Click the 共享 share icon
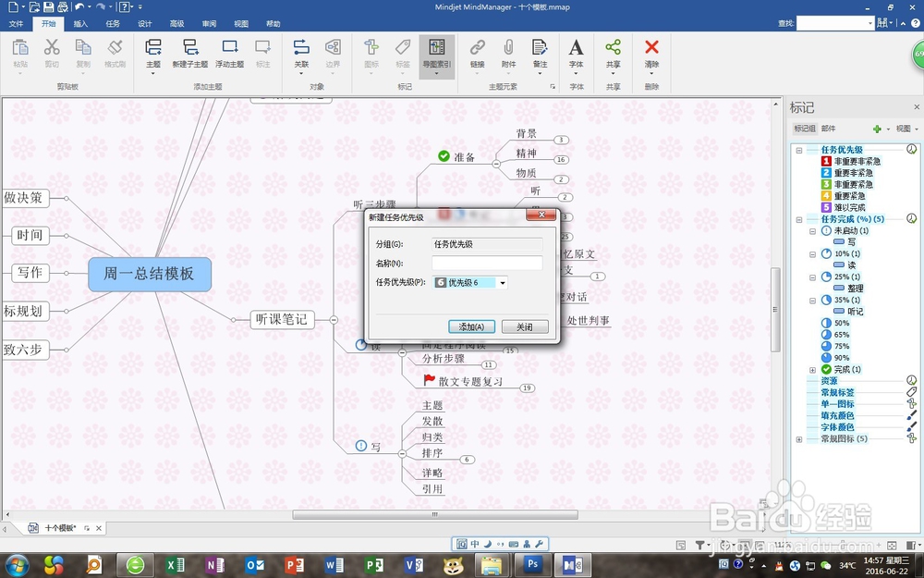 (x=613, y=47)
